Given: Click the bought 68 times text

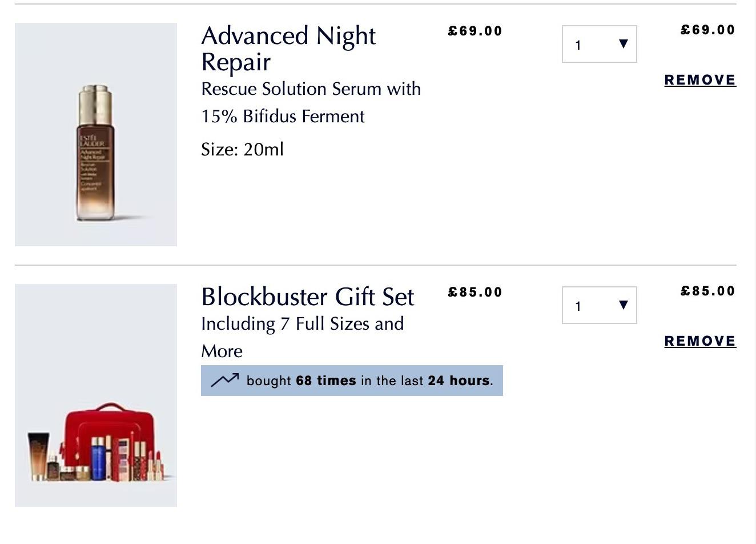Looking at the screenshot, I should pos(301,381).
